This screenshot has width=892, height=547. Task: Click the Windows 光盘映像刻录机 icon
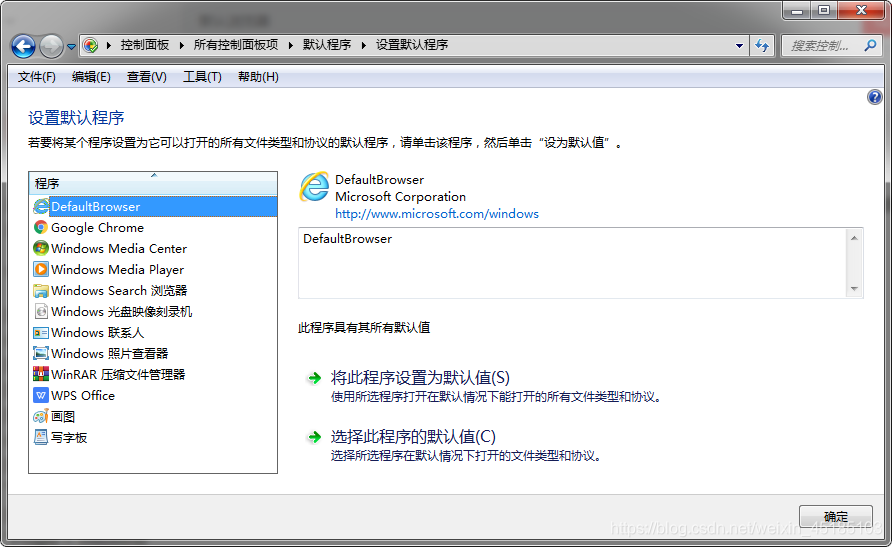(x=41, y=312)
